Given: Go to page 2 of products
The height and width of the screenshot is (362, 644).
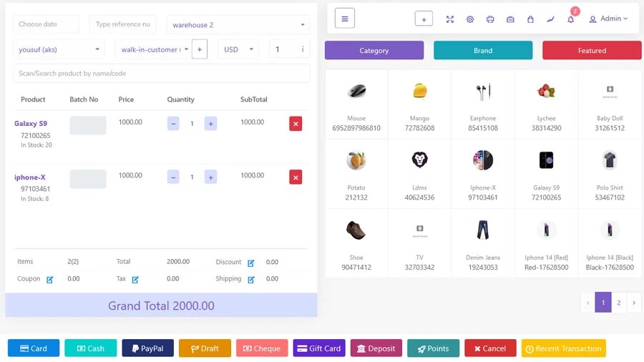Looking at the screenshot, I should (x=619, y=303).
